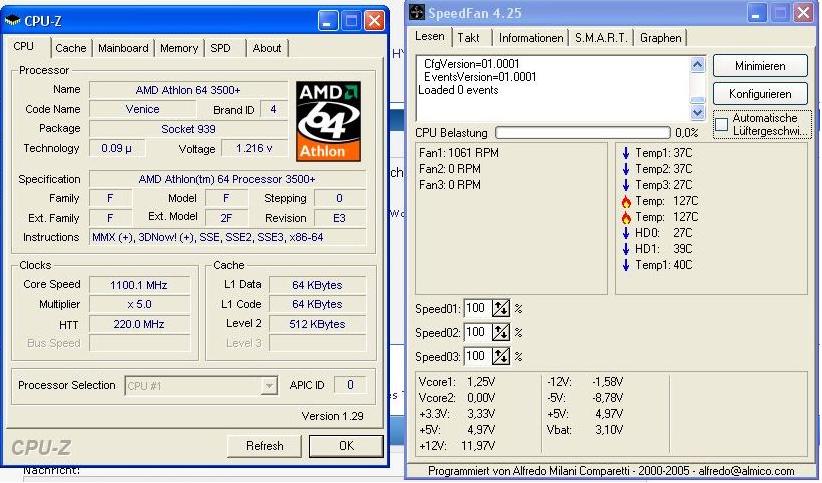Click the log scrollbar down arrow in SpeedFan
The width and height of the screenshot is (822, 483).
tap(697, 112)
